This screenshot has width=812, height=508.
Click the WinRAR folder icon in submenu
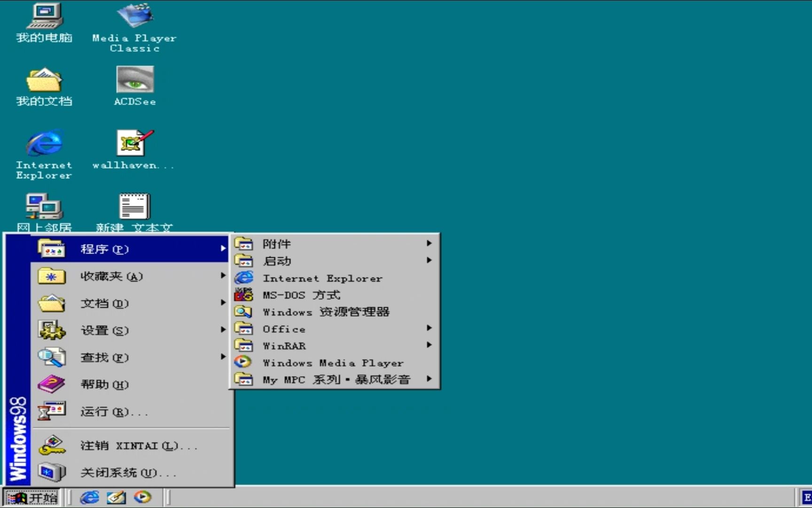pos(243,345)
